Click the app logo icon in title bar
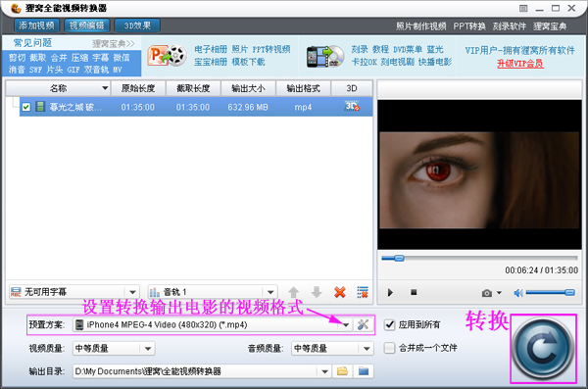The image size is (588, 389). click(16, 8)
